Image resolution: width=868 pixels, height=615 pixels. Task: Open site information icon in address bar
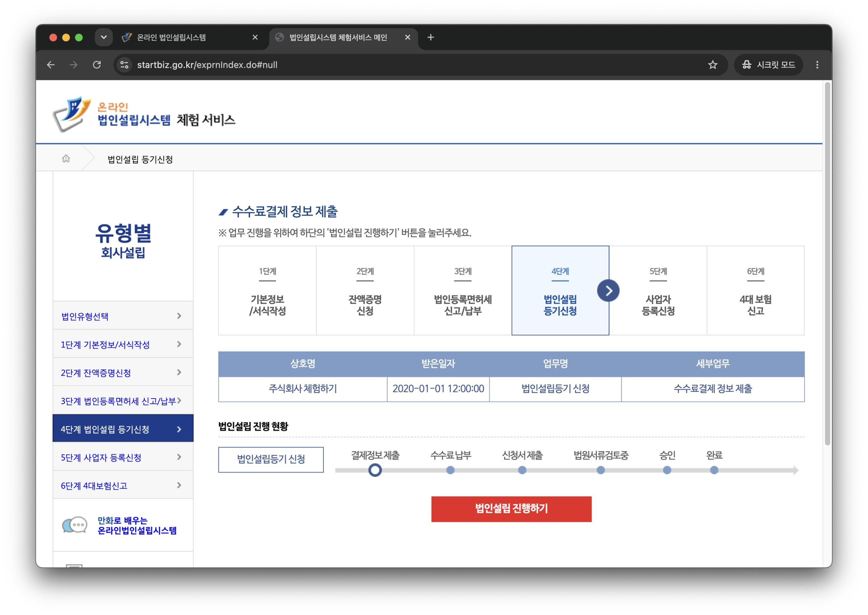[124, 65]
